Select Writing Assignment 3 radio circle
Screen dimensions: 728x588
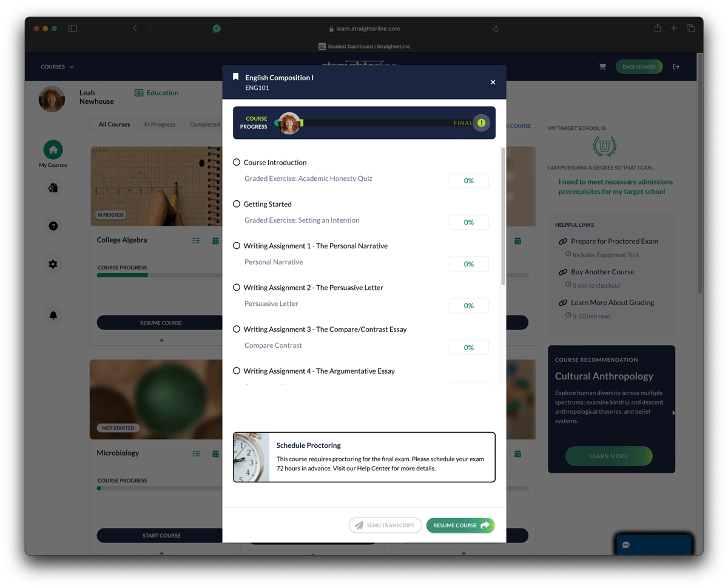[237, 329]
